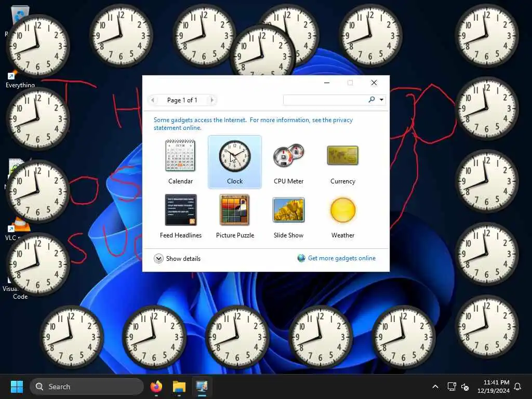Open the notification bell icon

tap(518, 387)
